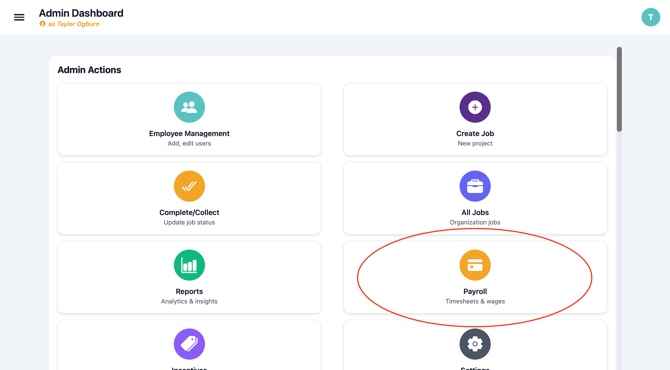Open the hamburger navigation menu
670x370 pixels.
click(19, 18)
